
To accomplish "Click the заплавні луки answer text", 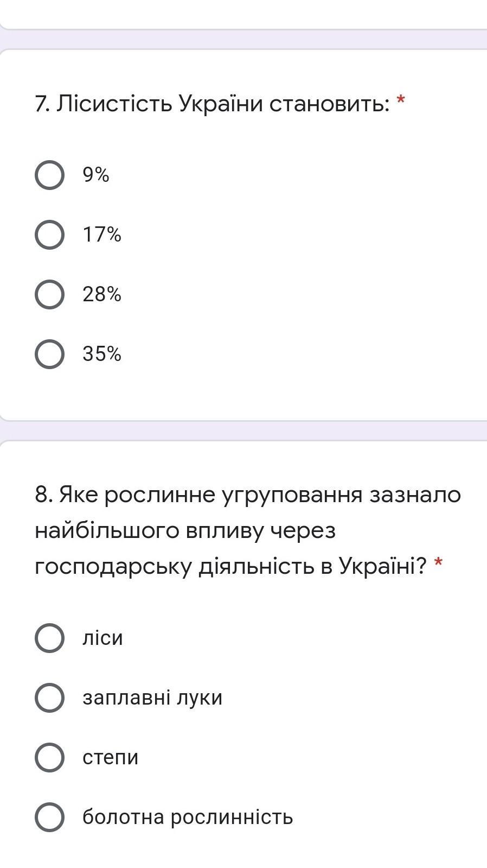I will coord(152,697).
